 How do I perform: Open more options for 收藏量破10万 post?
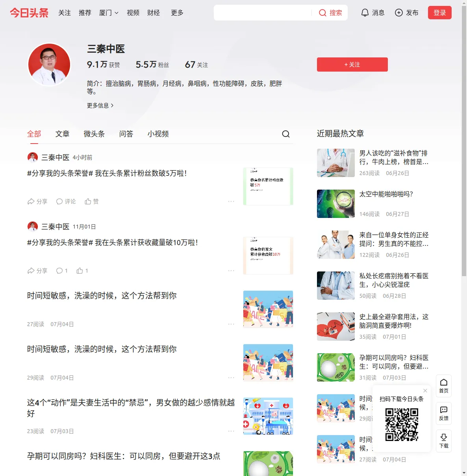click(231, 271)
